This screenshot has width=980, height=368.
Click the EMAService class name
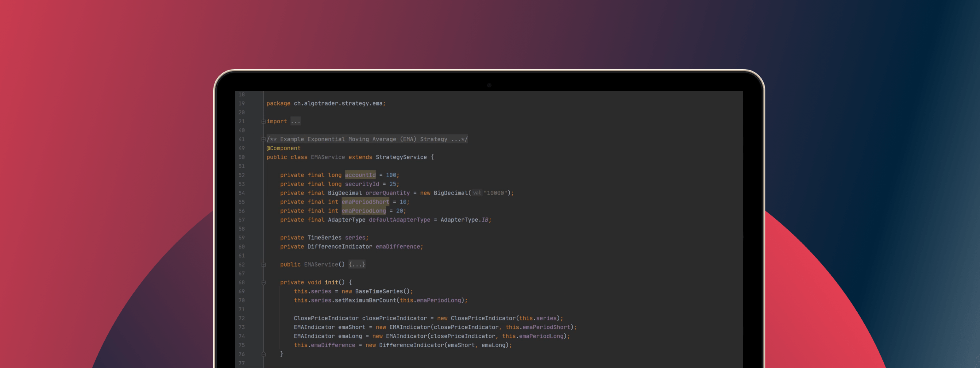[x=328, y=157]
